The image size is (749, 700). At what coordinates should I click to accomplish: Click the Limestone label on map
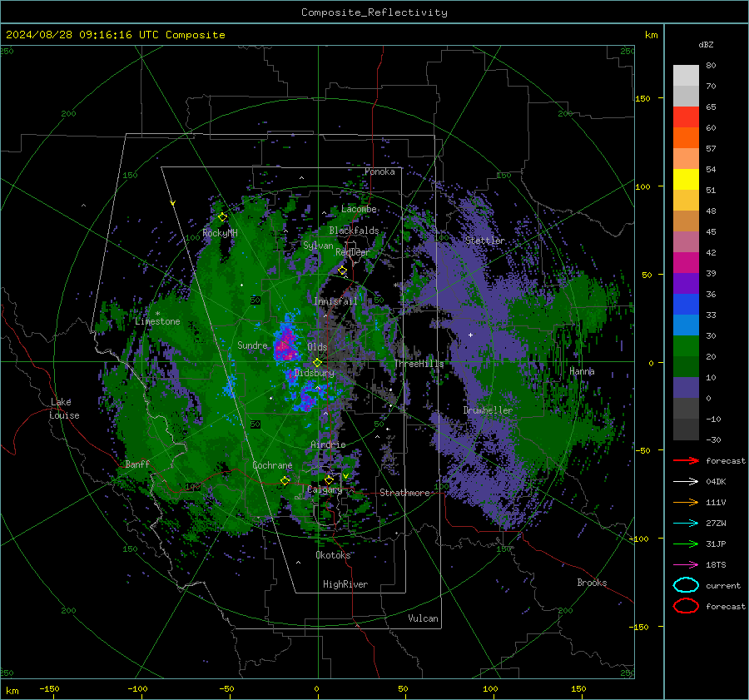[x=157, y=321]
